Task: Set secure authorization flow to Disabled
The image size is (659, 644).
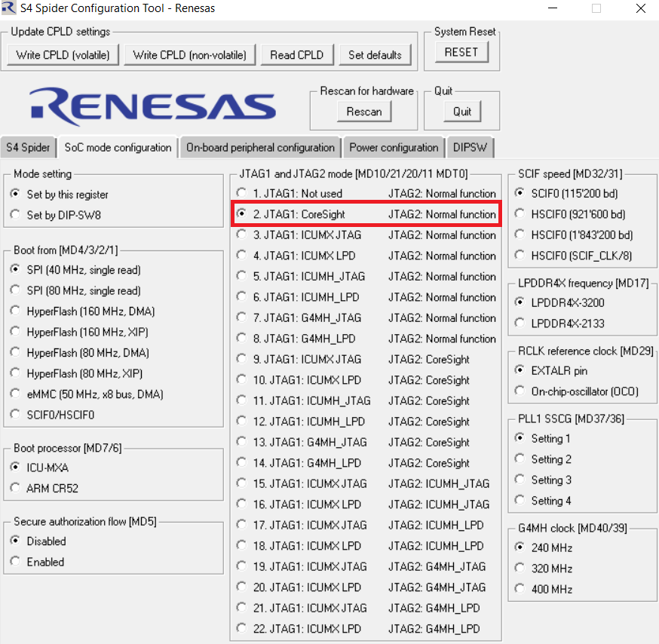Action: 38,541
